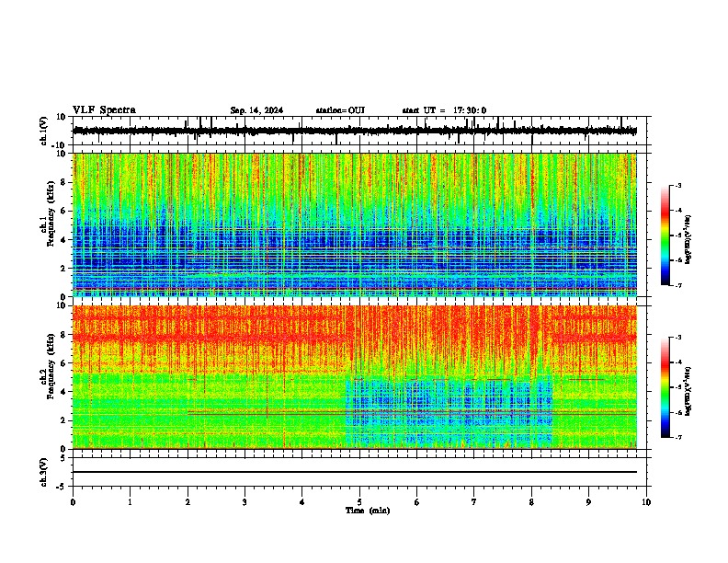728x563 pixels.
Task: Click the time axis tick label "9"
Action: pos(588,502)
